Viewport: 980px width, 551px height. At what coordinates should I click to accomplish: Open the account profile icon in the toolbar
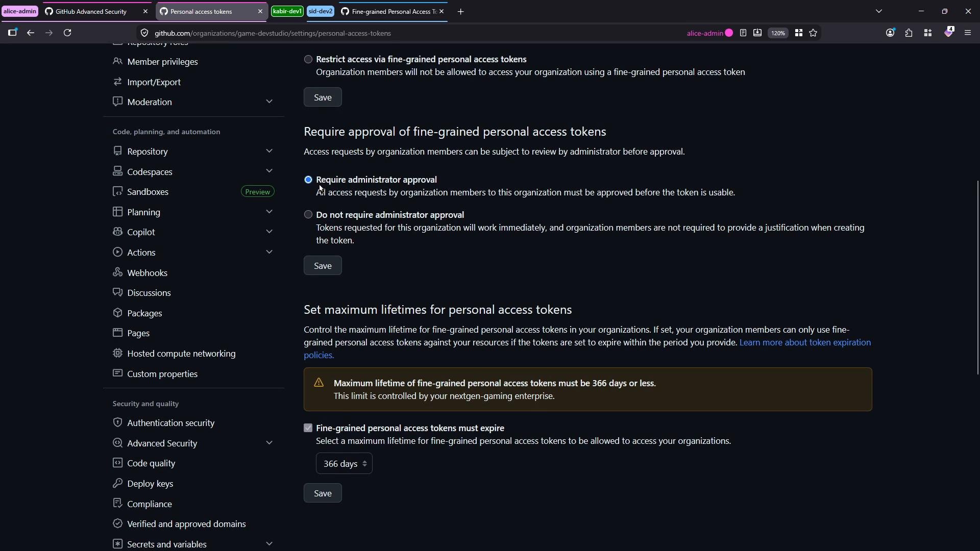[891, 33]
